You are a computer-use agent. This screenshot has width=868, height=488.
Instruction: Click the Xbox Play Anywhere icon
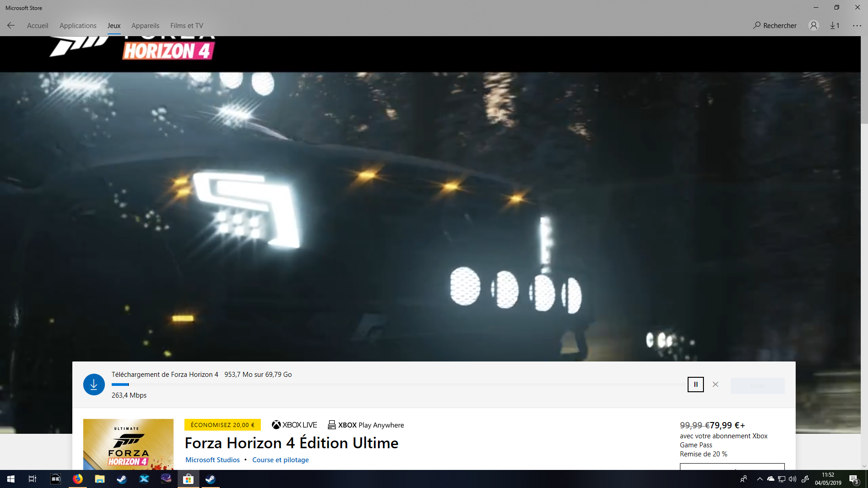coord(366,425)
